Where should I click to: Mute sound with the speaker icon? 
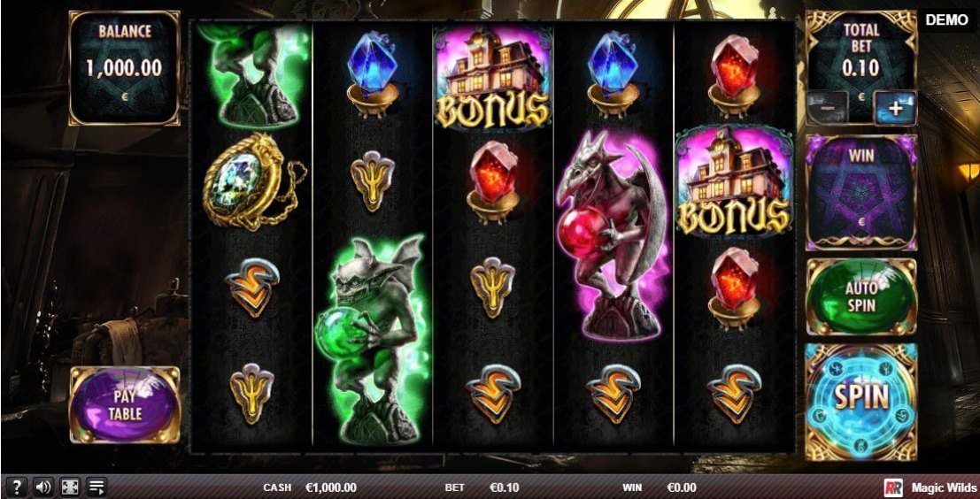pyautogui.click(x=43, y=487)
